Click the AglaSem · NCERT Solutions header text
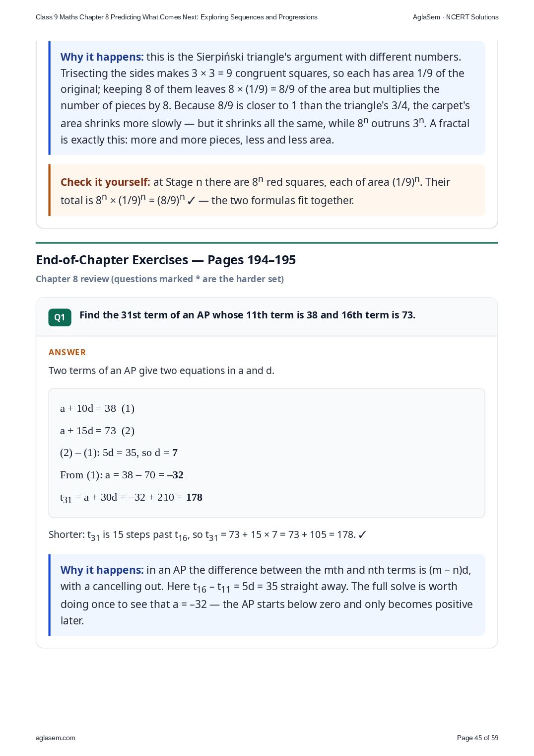Screen dimensions: 534x756 (x=456, y=17)
